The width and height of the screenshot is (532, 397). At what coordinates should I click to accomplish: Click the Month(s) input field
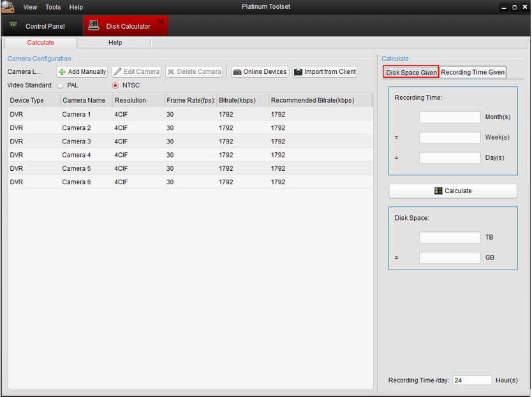[x=449, y=117]
